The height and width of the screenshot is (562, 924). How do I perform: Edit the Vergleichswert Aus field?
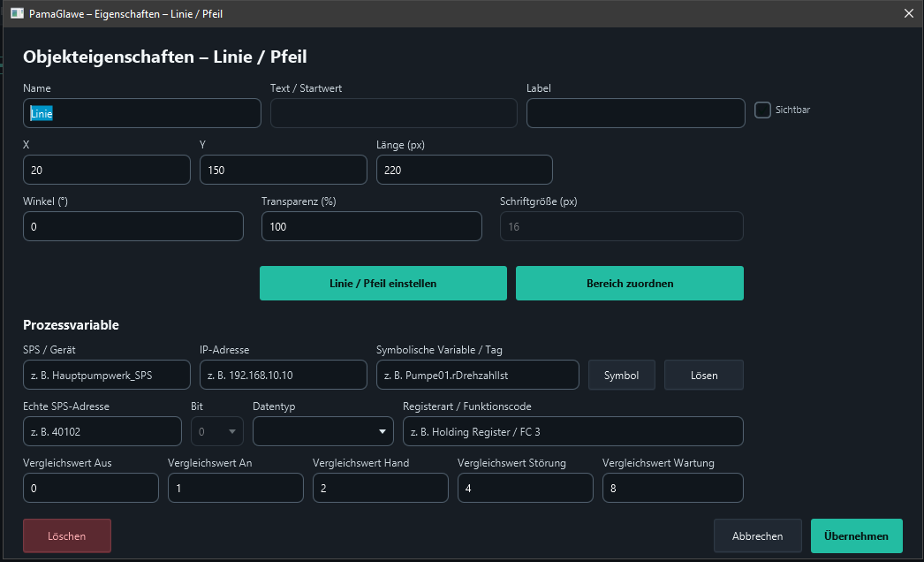pos(91,489)
